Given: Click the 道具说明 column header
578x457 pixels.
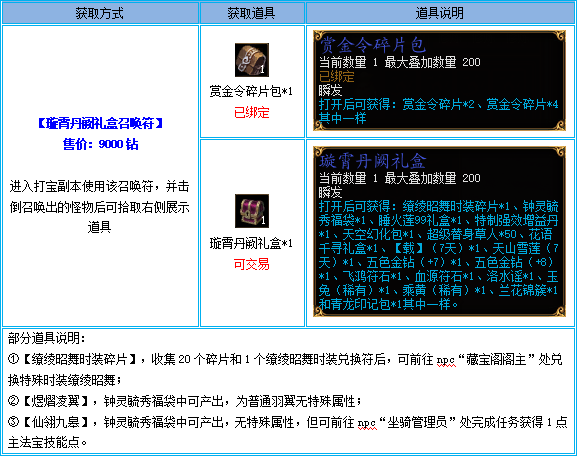Looking at the screenshot, I should point(440,13).
